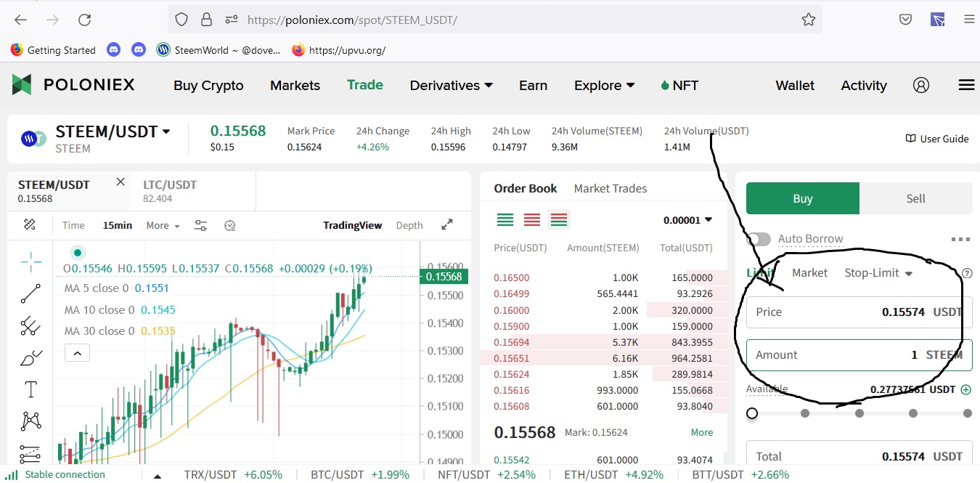
Task: Click the Poloniex logo
Action: click(x=73, y=85)
